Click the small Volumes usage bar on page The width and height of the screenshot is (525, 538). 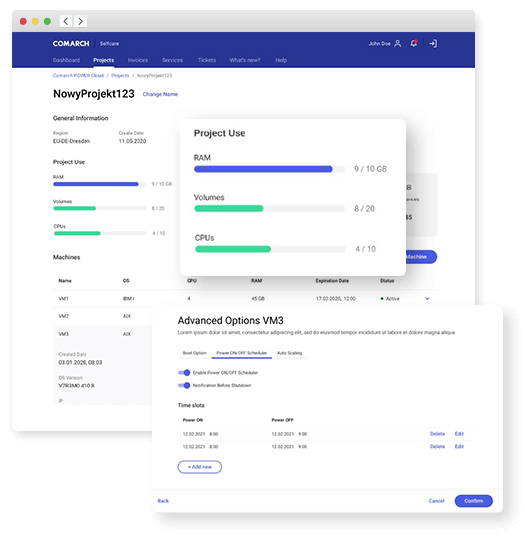coord(100,208)
